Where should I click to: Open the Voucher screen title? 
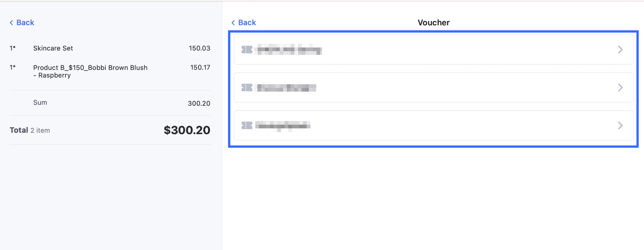(433, 22)
